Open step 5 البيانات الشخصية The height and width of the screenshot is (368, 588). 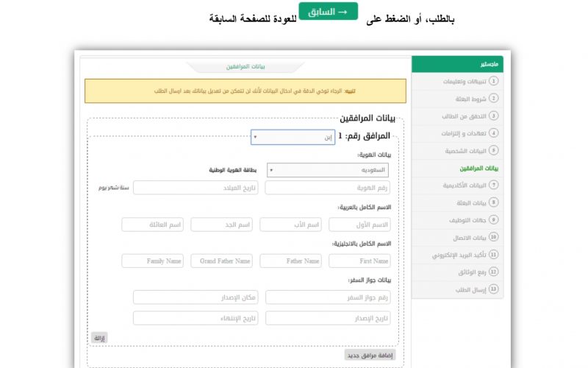(x=457, y=151)
